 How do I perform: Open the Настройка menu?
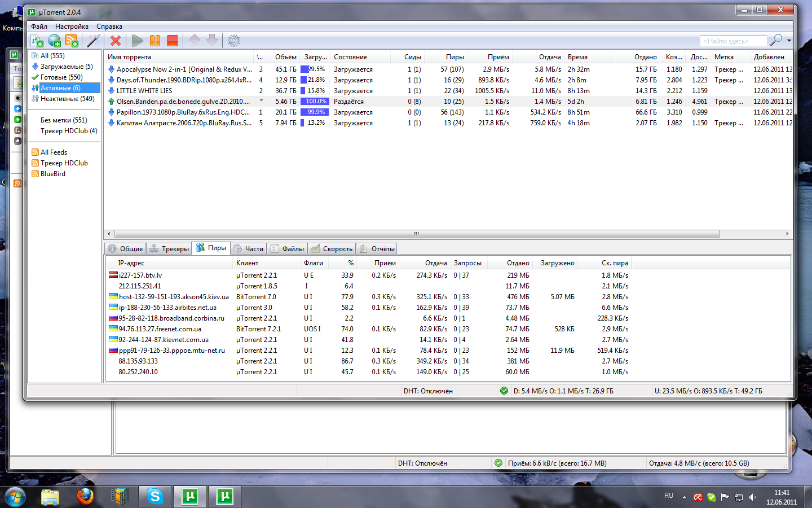[x=72, y=27]
